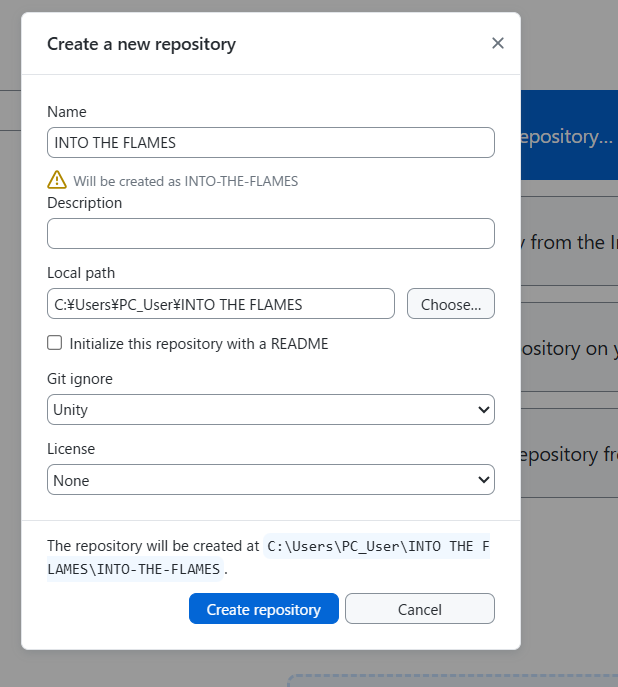Focus the empty Description text field
Image resolution: width=618 pixels, height=687 pixels.
tap(270, 233)
